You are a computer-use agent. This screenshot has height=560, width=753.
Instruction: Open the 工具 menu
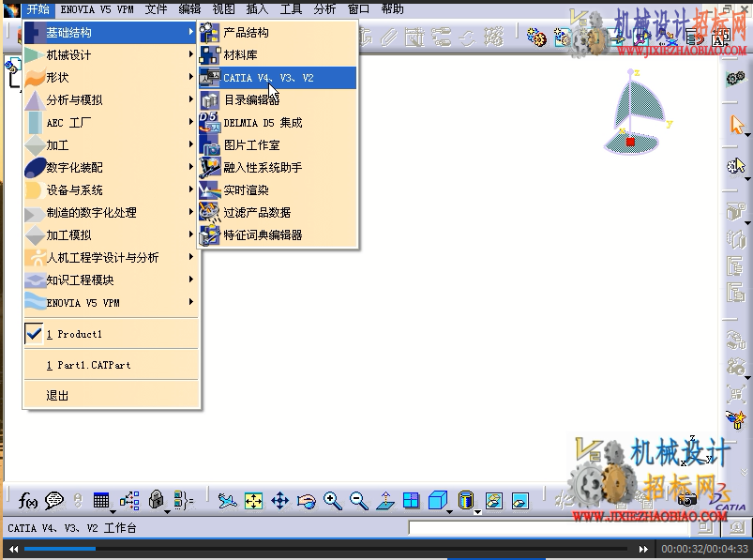(x=291, y=9)
